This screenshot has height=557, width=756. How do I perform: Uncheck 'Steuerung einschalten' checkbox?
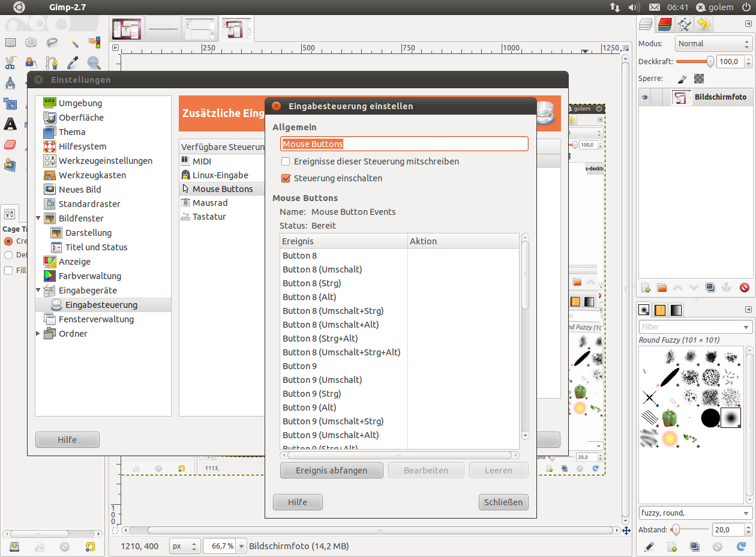pos(286,178)
